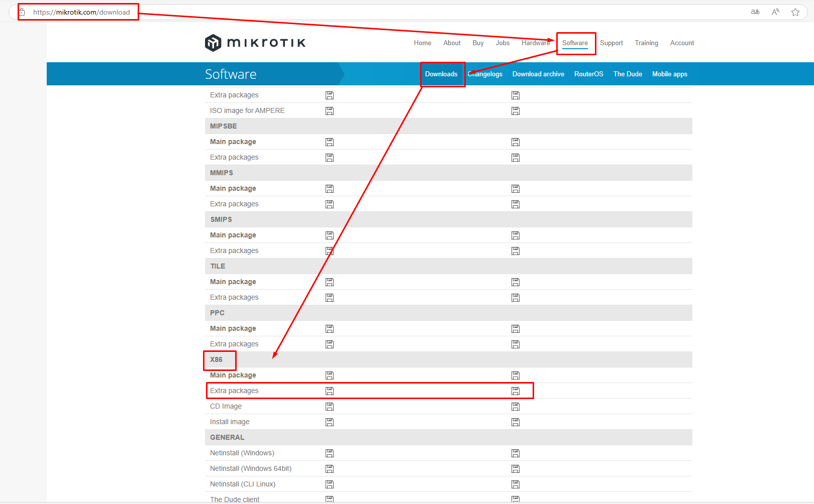814x504 pixels.
Task: Open the Download archive page
Action: [x=538, y=74]
